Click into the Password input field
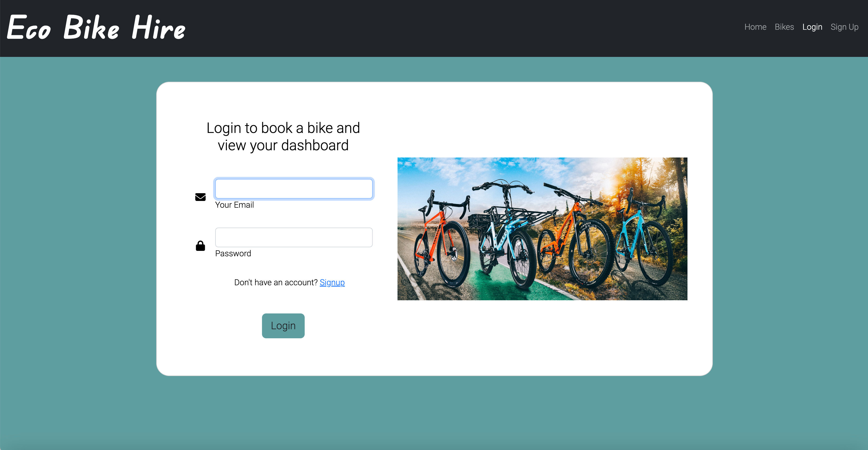 (x=294, y=237)
